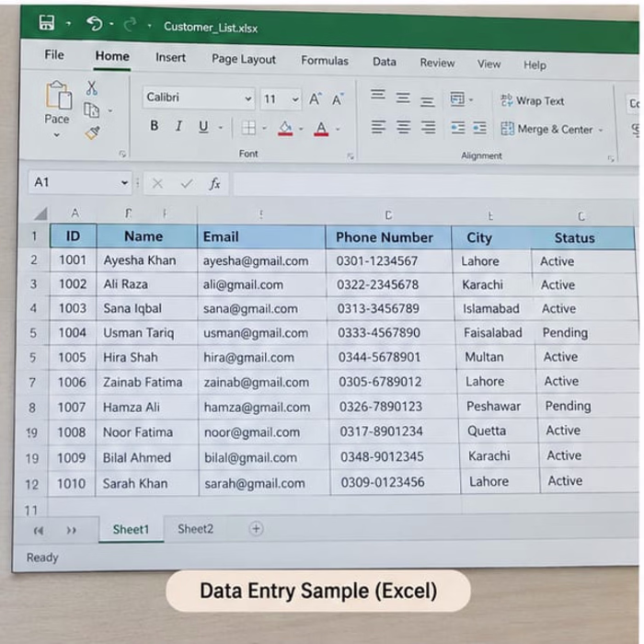Open the Borders grid icon

248,128
